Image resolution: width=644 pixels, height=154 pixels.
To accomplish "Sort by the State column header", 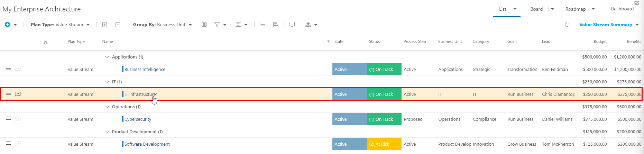I will [339, 42].
